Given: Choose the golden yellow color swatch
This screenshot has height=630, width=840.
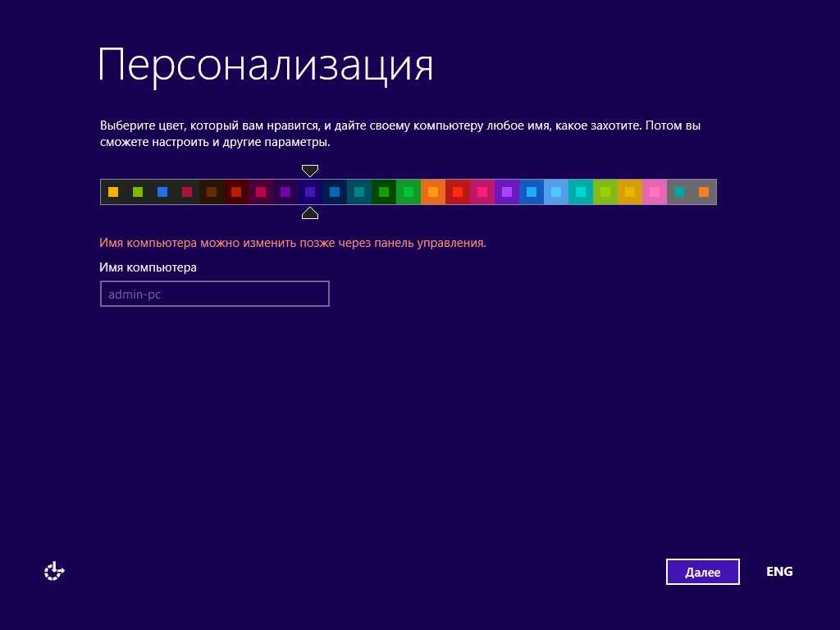Looking at the screenshot, I should [x=630, y=192].
